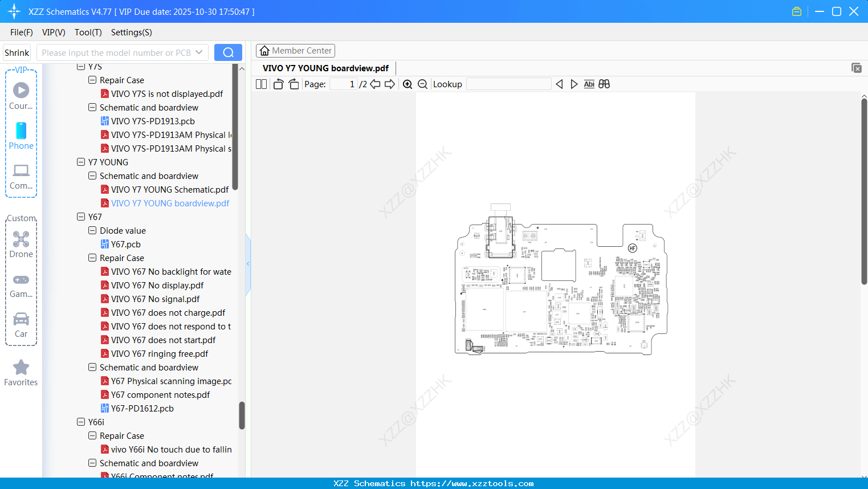Collapse Y67 Repair Case folder
Image resolution: width=868 pixels, height=489 pixels.
pos(92,258)
